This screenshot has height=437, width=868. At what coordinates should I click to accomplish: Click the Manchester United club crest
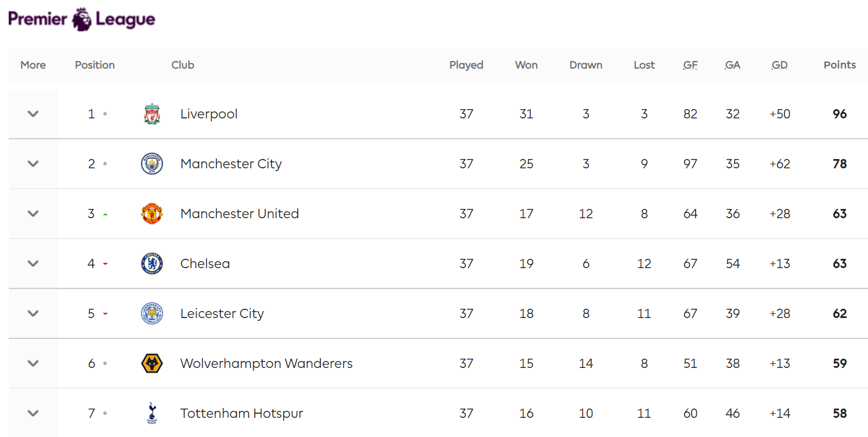152,214
